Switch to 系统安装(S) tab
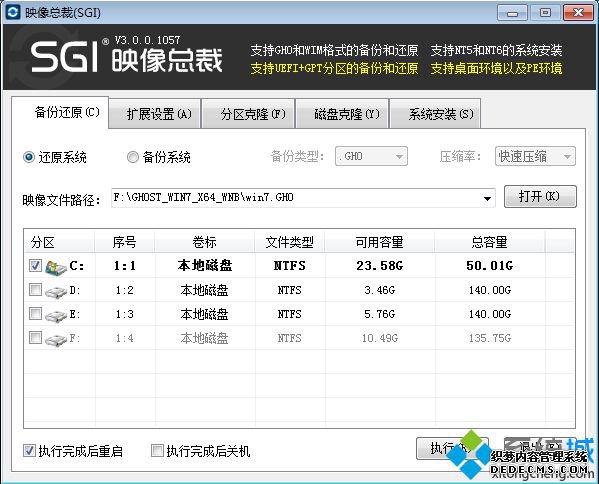Viewport: 599px width, 484px height. click(x=435, y=113)
